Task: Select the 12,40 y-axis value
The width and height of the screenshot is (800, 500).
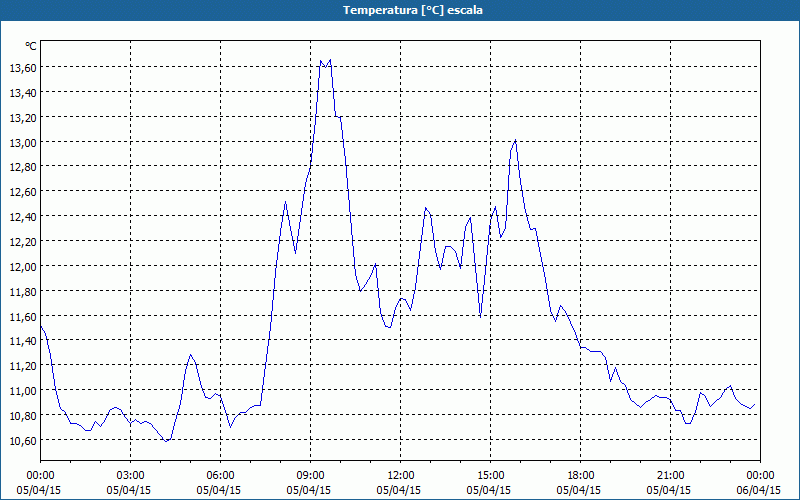Action: [22, 217]
